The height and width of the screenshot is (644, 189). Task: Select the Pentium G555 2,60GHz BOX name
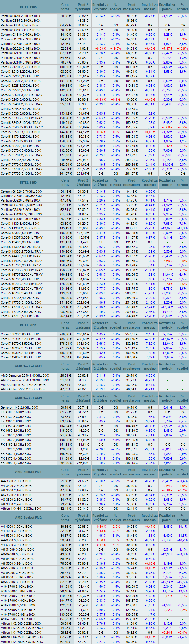click(x=21, y=21)
